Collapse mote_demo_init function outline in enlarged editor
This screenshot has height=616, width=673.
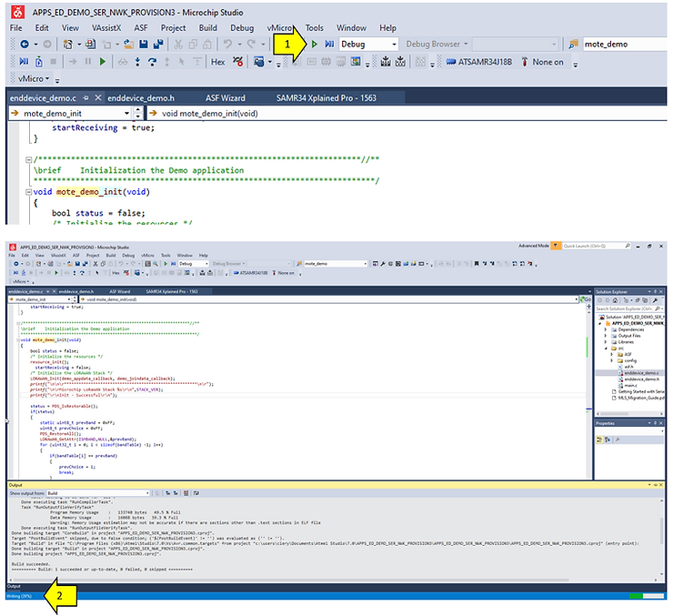(x=29, y=192)
